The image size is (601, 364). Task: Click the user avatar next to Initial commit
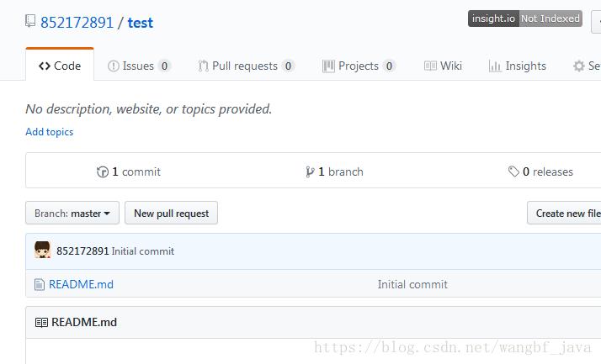(x=43, y=250)
